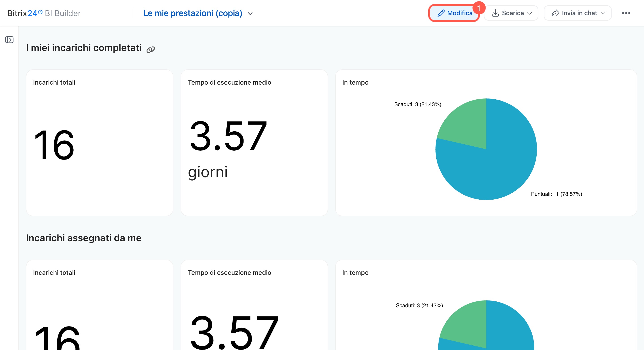Click the Bitrix24 logo
Image resolution: width=644 pixels, height=350 pixels.
click(x=24, y=13)
